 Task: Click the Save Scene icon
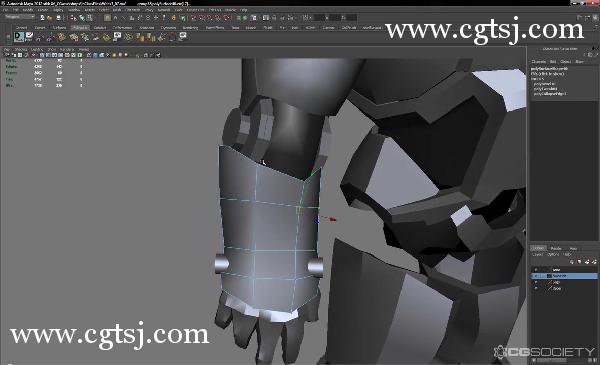click(59, 18)
